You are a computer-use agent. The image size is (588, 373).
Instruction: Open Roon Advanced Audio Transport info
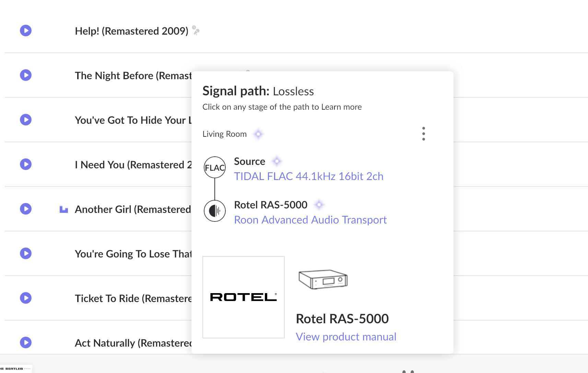310,220
